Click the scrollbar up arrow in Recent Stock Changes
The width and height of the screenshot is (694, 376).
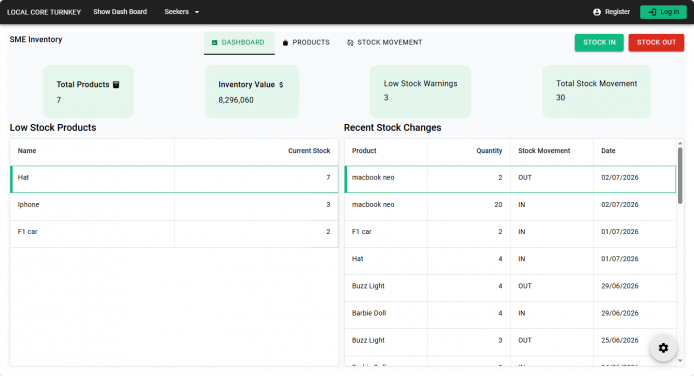click(680, 143)
